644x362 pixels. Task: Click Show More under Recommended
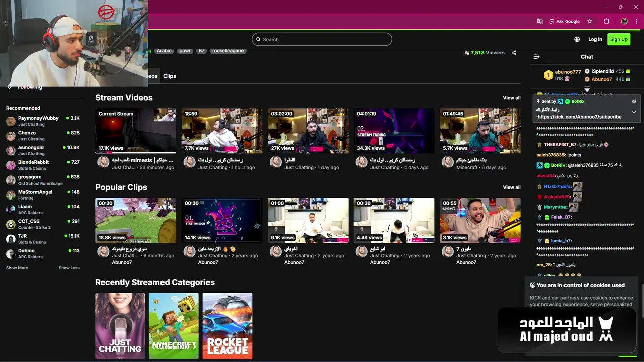point(17,268)
